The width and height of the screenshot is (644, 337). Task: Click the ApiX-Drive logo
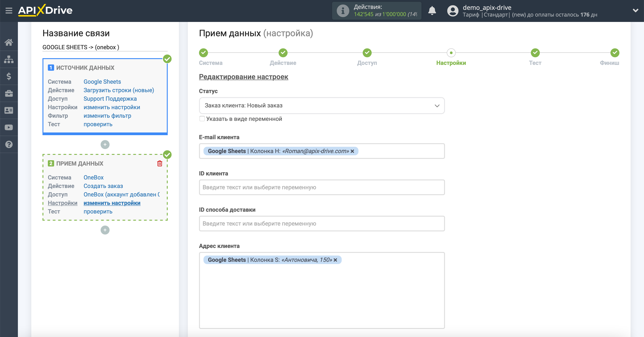(45, 10)
